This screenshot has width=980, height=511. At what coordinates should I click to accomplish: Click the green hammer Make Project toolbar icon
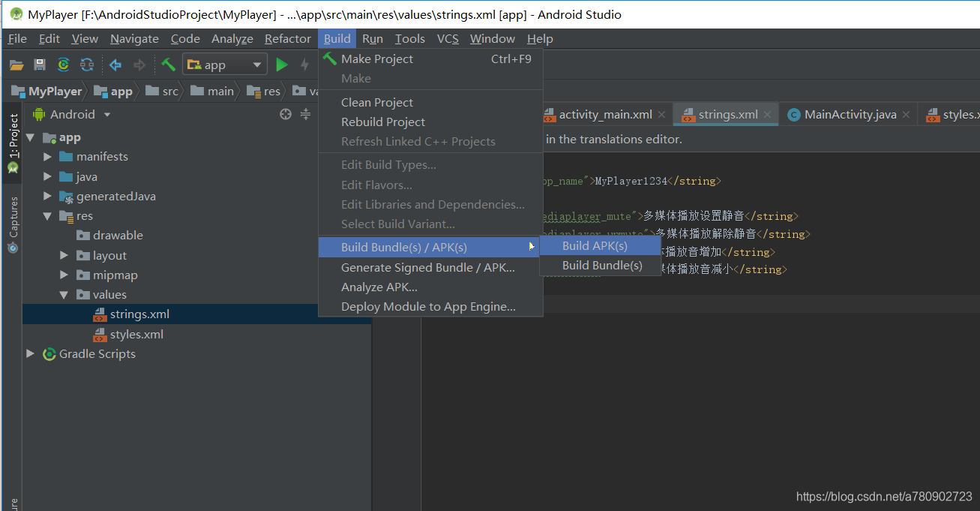click(169, 65)
